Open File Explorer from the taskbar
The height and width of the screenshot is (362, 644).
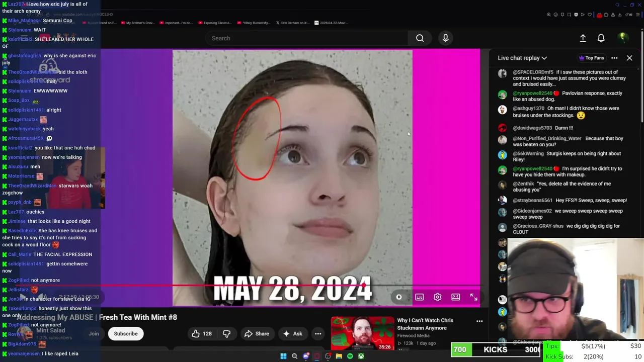coord(339,356)
